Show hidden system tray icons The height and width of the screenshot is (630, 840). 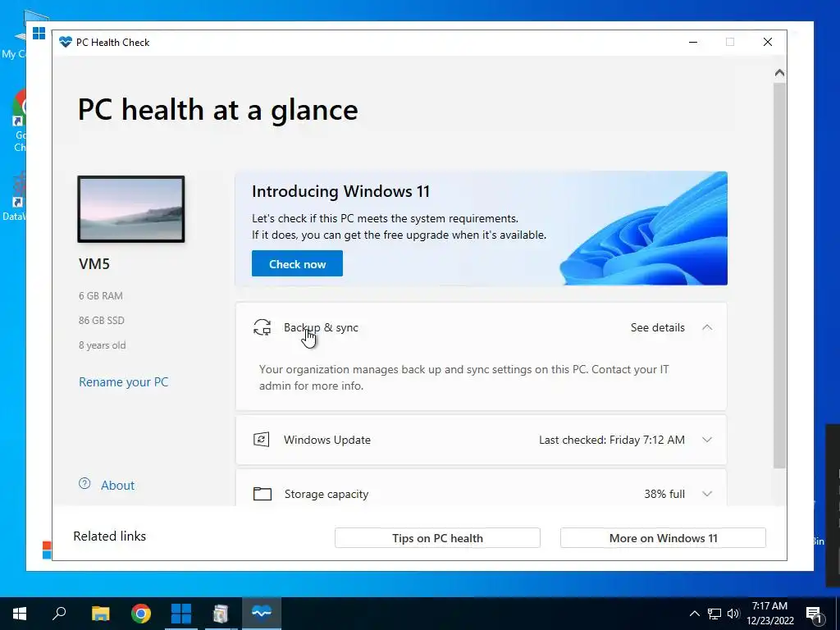pos(694,614)
